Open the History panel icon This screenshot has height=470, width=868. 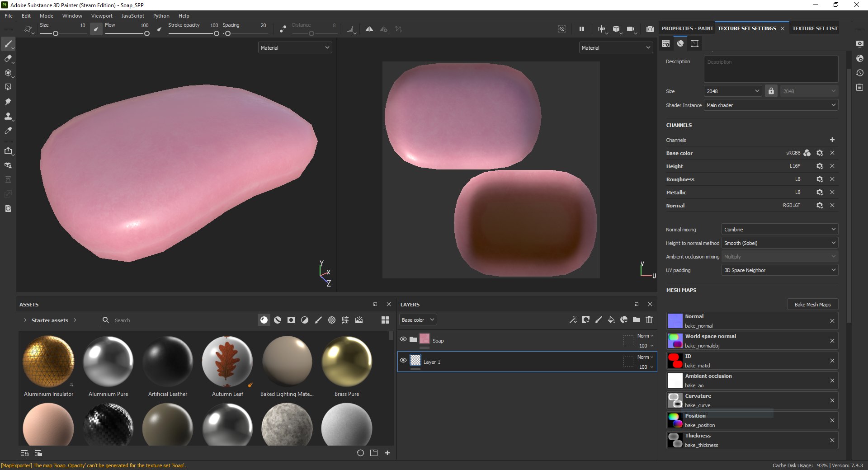[x=859, y=73]
